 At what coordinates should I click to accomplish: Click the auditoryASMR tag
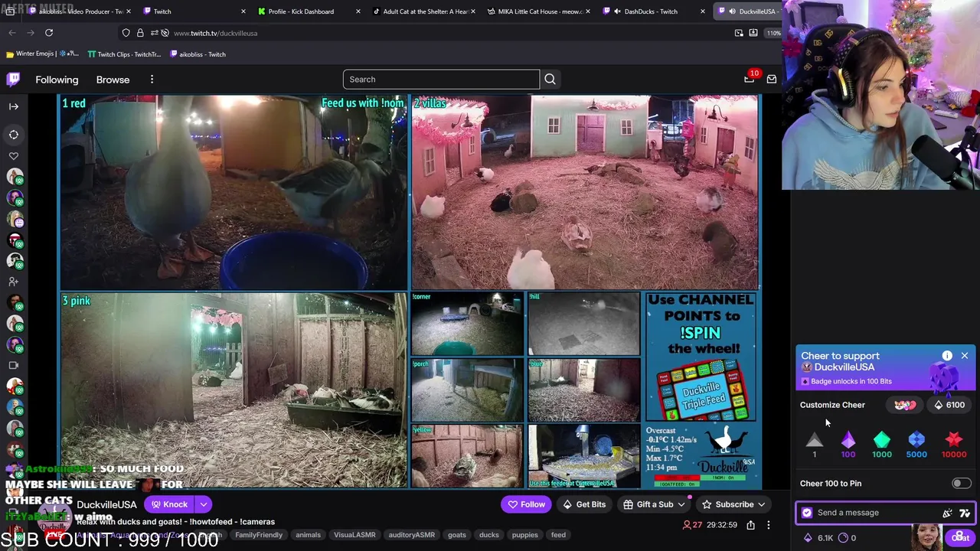click(x=412, y=535)
